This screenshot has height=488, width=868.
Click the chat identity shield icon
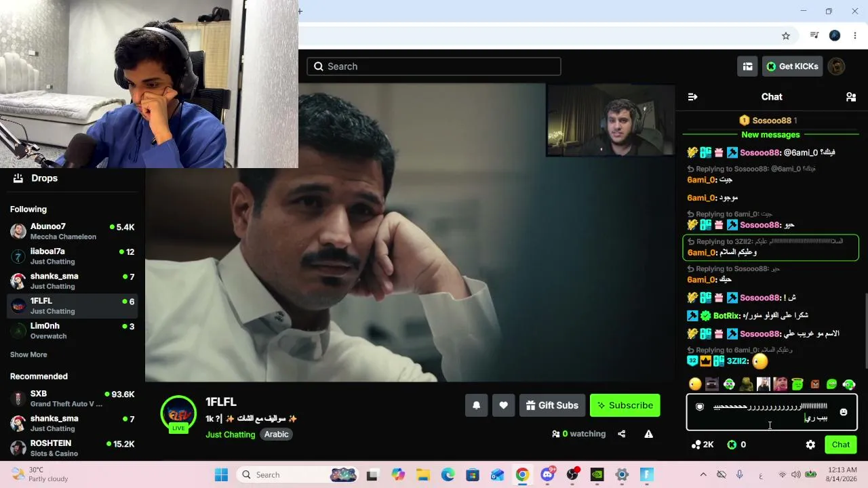700,407
